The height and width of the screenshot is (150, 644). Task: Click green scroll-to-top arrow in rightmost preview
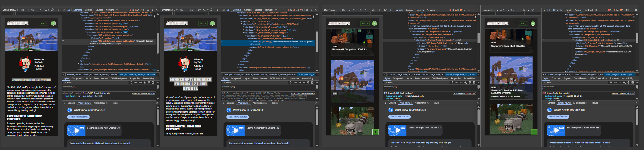534,132
